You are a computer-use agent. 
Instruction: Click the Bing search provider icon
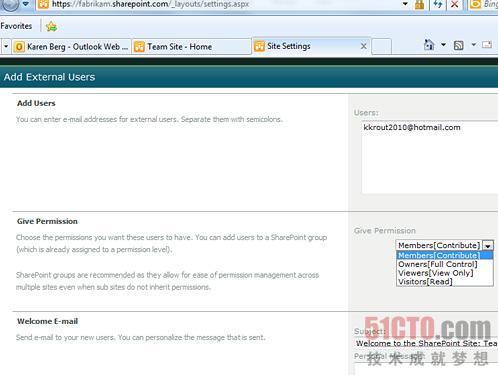[475, 4]
